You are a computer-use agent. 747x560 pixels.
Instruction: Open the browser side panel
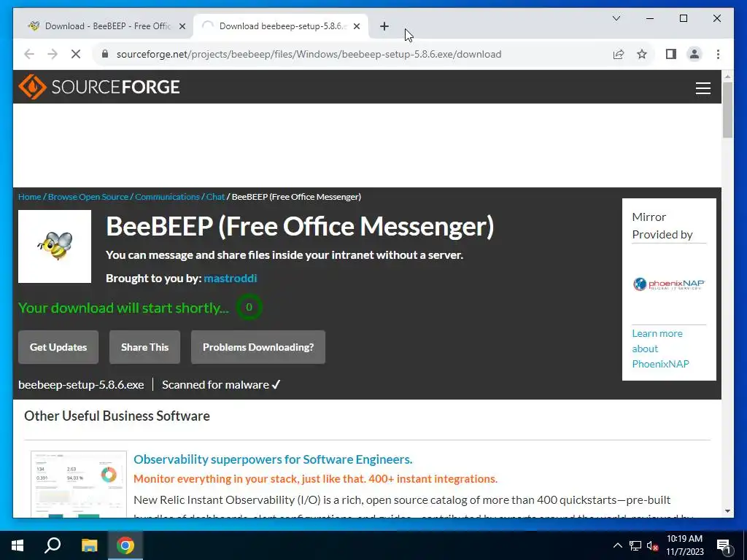pos(671,54)
